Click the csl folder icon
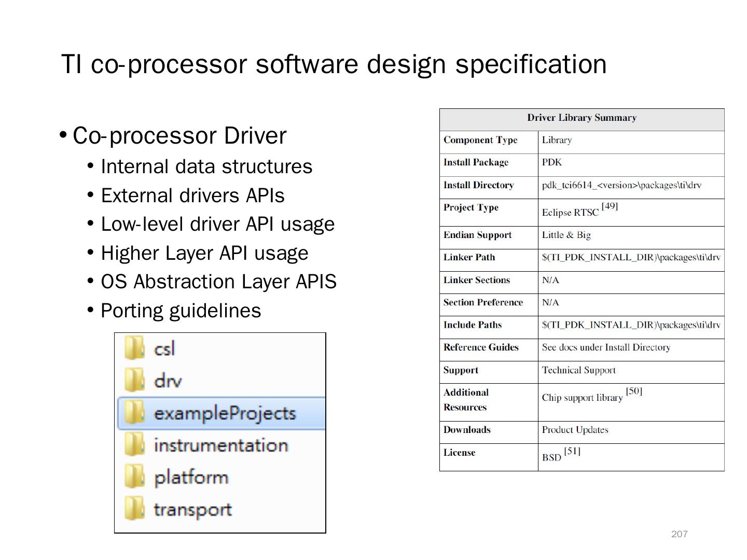This screenshot has width=747, height=560. coord(134,348)
